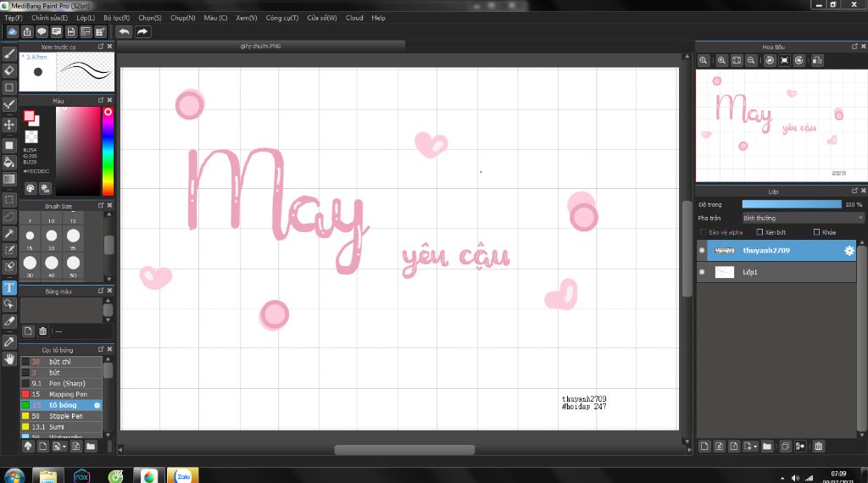Open settings gear of tô bóng brush
868x483 pixels.
97,405
